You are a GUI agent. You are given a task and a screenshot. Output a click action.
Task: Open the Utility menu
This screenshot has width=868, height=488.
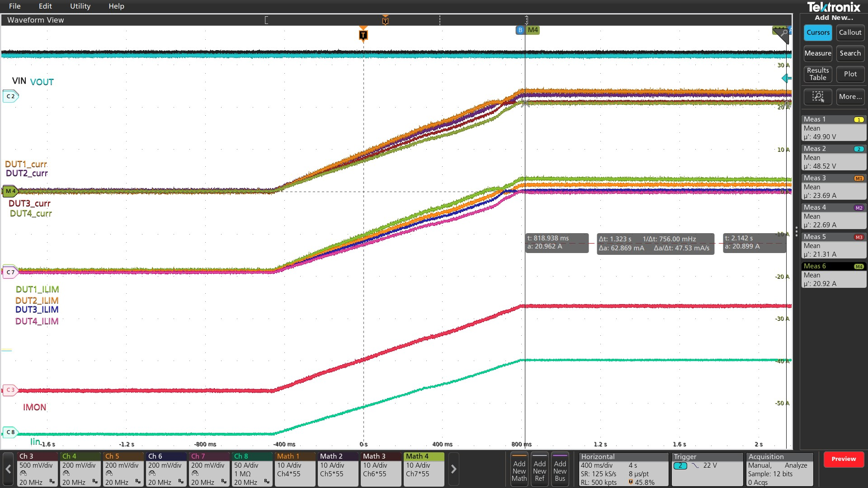pyautogui.click(x=80, y=6)
